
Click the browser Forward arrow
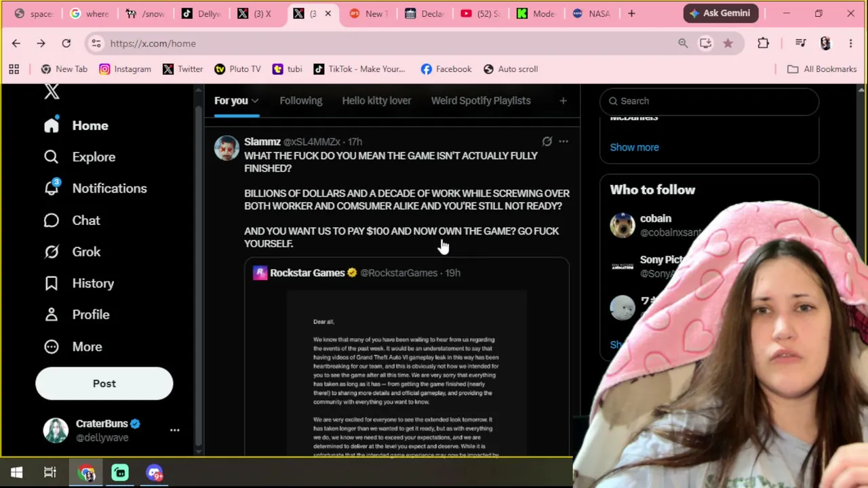(x=41, y=43)
